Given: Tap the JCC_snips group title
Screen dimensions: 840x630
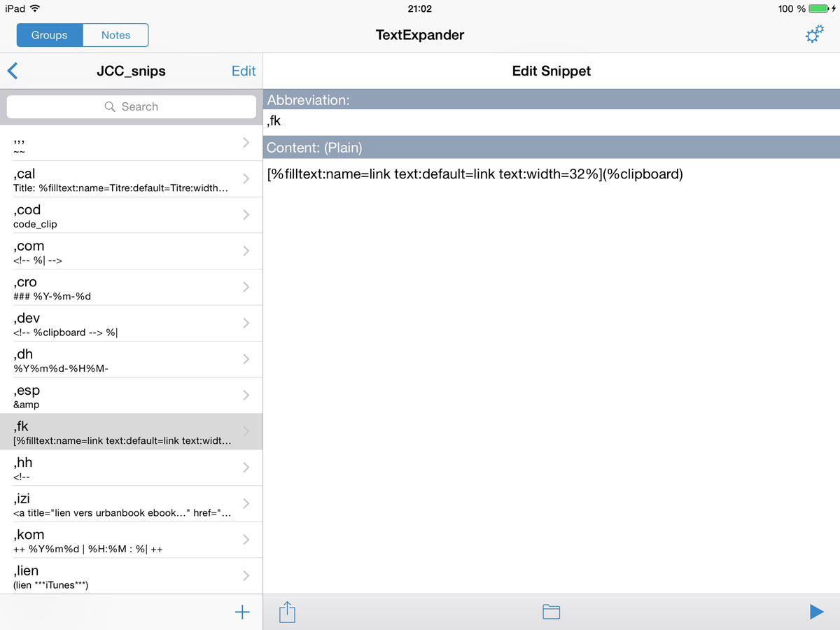Looking at the screenshot, I should pos(131,71).
